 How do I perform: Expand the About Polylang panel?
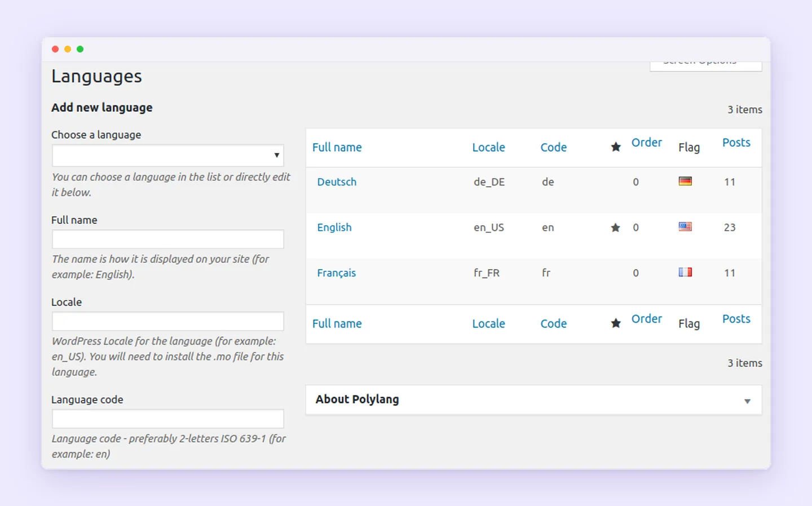747,401
